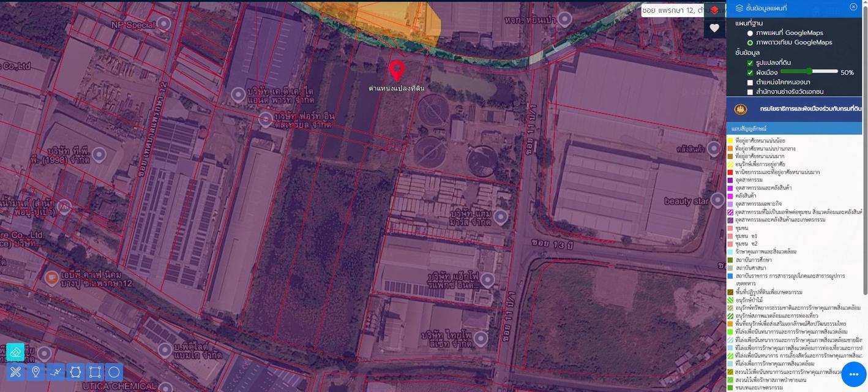Viewport: 868px width, 392px height.
Task: Adjust the ผังเมือง opacity slider
Action: click(809, 72)
